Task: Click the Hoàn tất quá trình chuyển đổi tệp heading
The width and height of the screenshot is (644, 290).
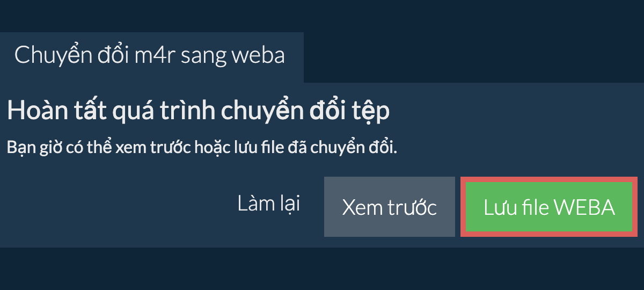Action: tap(198, 111)
